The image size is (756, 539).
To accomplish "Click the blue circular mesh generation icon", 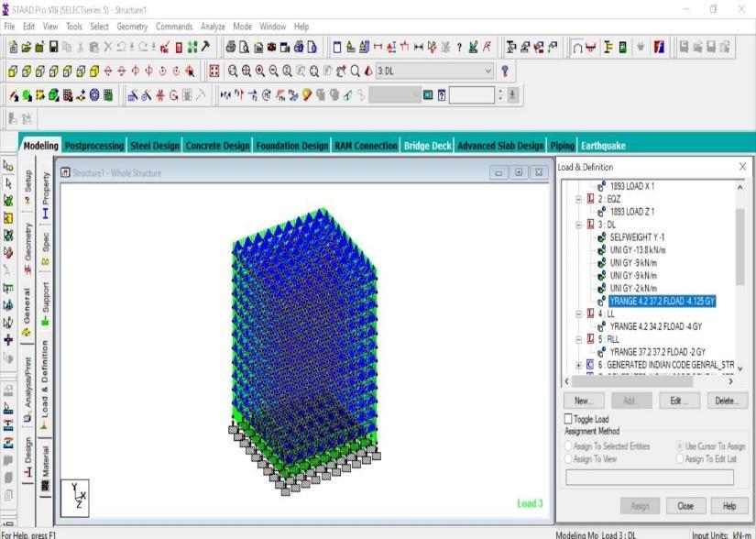I will (x=94, y=95).
